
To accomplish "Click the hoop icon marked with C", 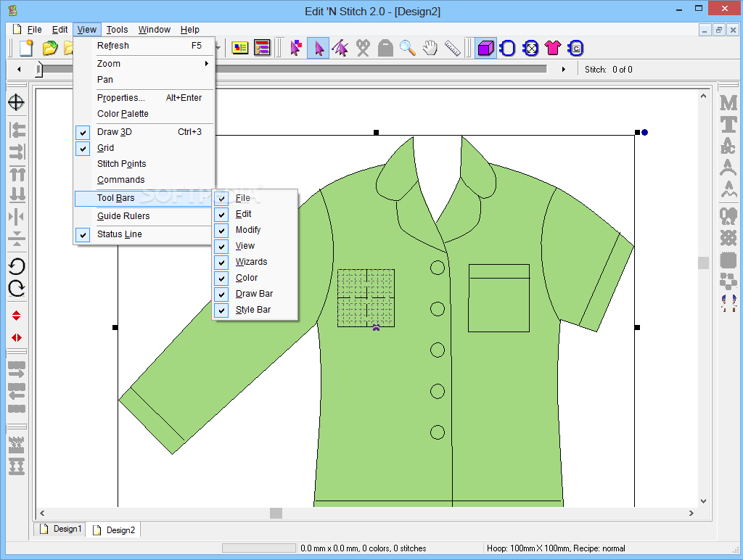I will 575,48.
